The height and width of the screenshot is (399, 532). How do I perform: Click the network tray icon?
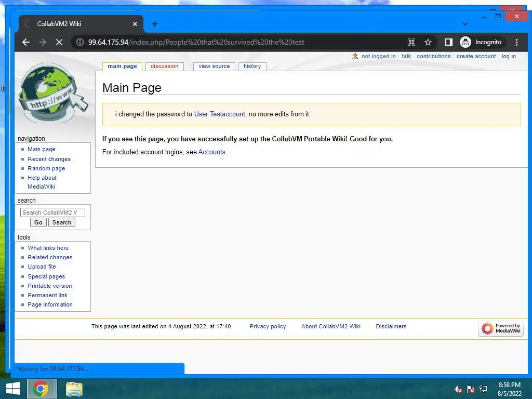point(483,389)
